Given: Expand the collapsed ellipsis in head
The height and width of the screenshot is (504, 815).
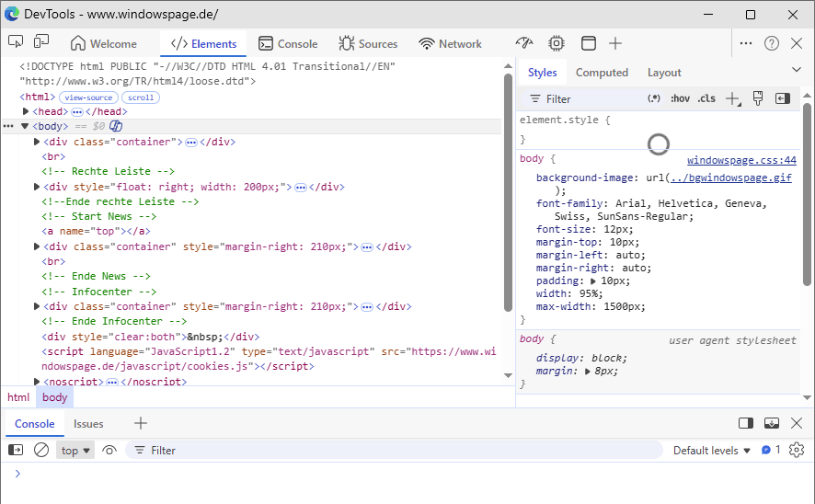Looking at the screenshot, I should [x=77, y=111].
